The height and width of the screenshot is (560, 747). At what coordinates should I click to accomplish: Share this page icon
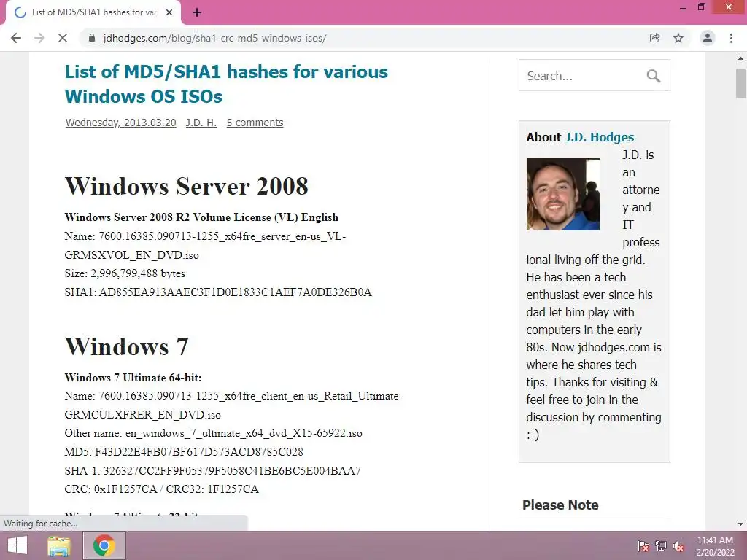(x=655, y=38)
